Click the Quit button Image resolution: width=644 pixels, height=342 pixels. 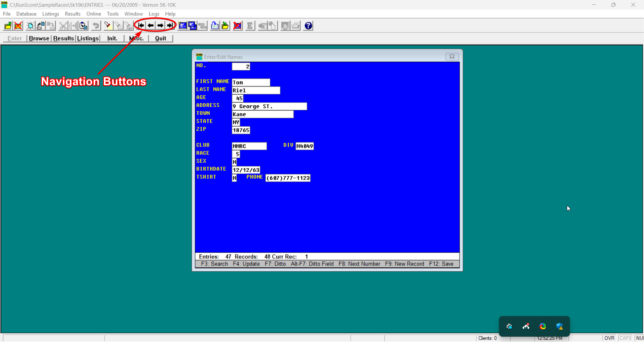tap(161, 38)
